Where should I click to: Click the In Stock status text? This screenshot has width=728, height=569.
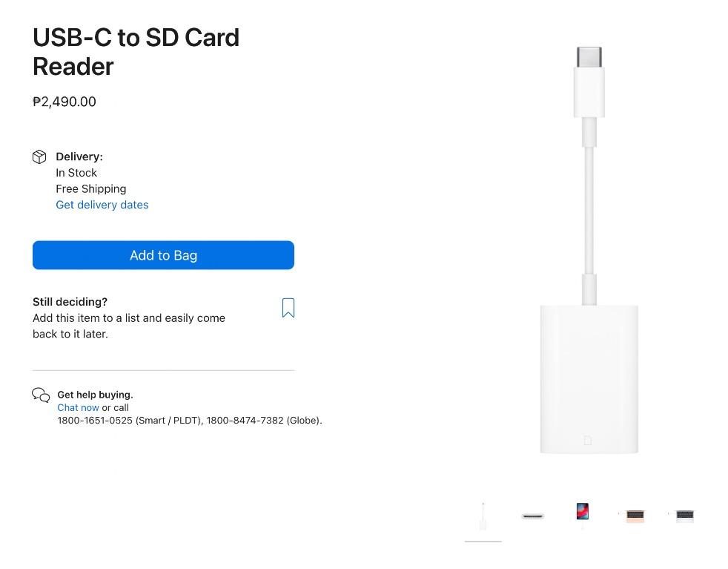tap(76, 172)
